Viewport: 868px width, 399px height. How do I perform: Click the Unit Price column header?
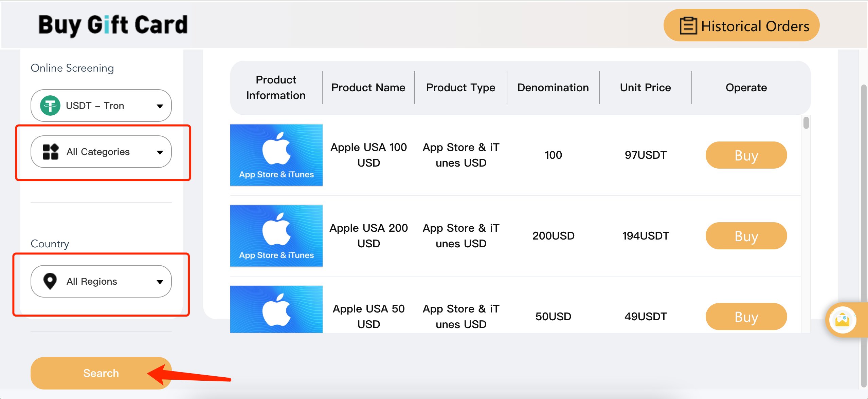[x=646, y=88]
